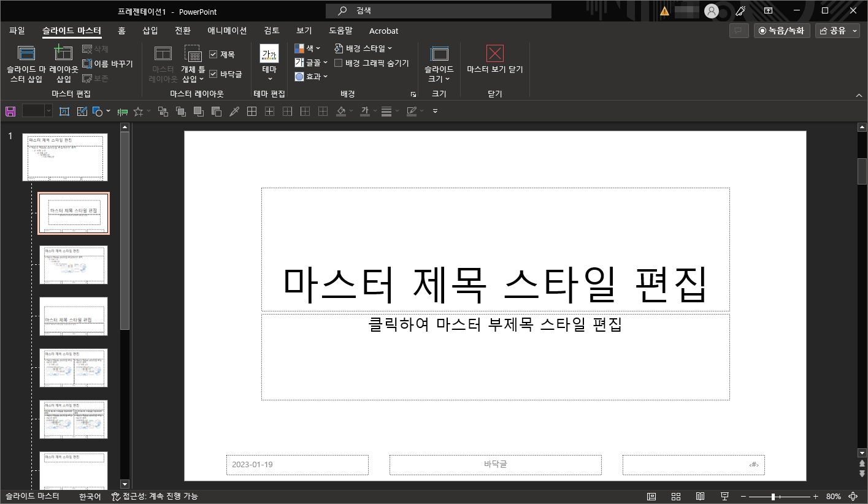Click the Save icon in quick access toolbar

tap(10, 111)
